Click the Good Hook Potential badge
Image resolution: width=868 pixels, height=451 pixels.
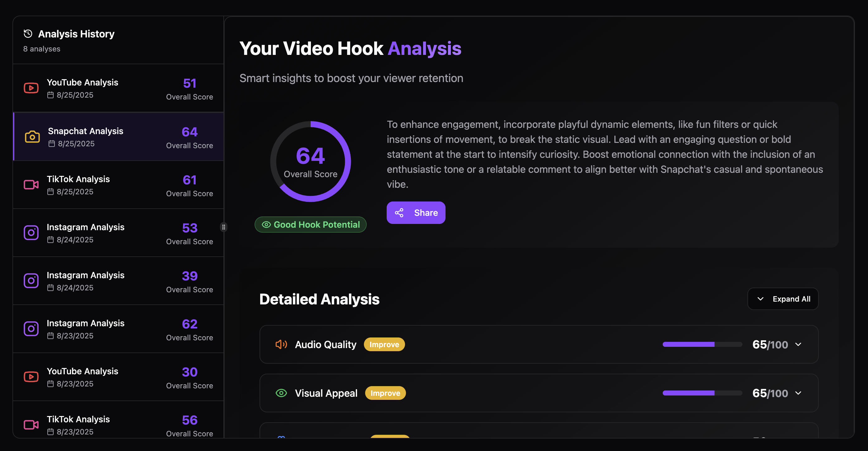[x=310, y=225]
